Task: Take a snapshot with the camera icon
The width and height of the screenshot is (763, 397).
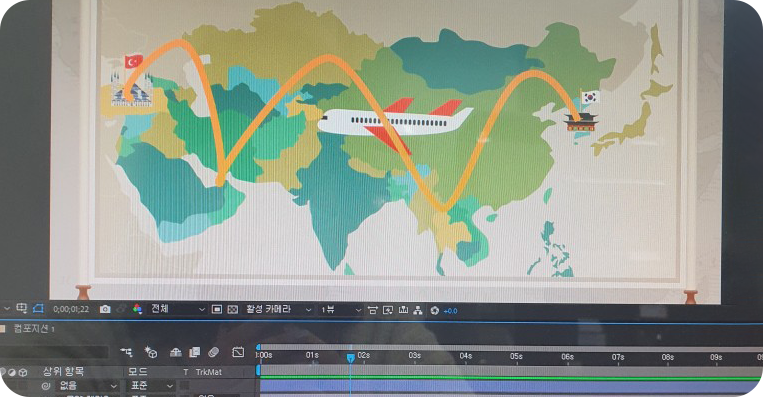Action: click(105, 309)
